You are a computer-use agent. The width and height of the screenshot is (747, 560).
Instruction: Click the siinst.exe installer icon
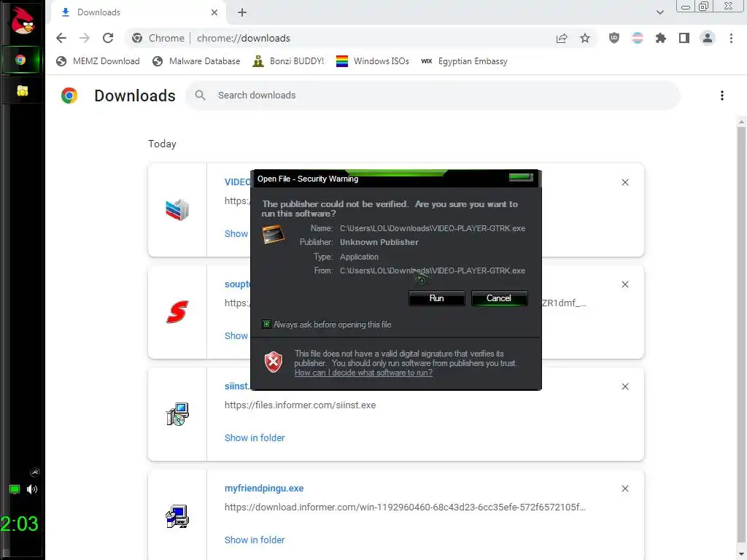pyautogui.click(x=177, y=414)
